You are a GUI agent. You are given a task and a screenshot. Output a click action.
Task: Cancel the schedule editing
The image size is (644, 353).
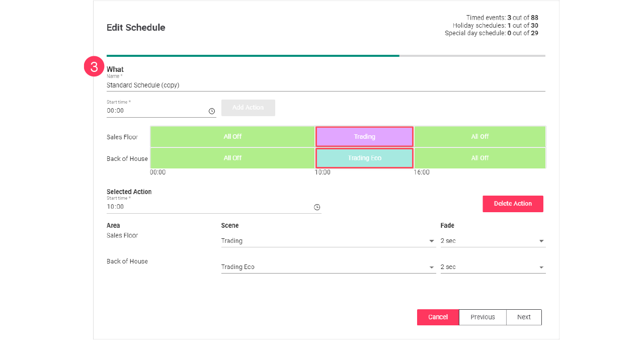click(438, 317)
